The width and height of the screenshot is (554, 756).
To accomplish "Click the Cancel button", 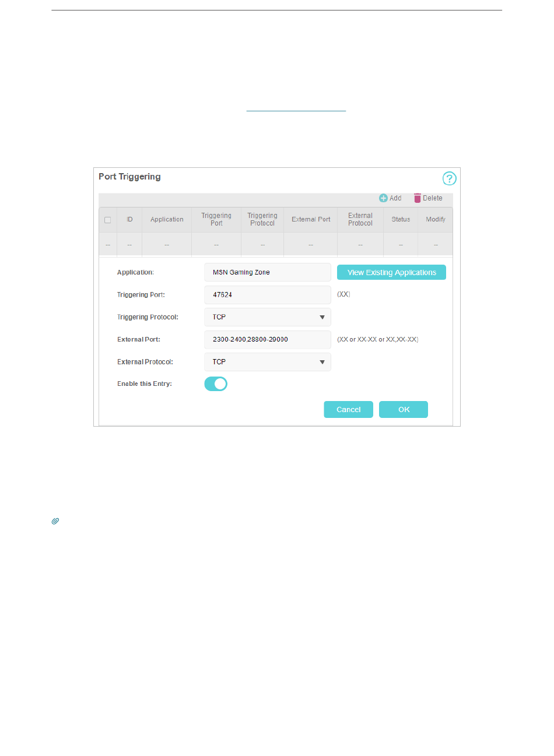I will point(349,410).
